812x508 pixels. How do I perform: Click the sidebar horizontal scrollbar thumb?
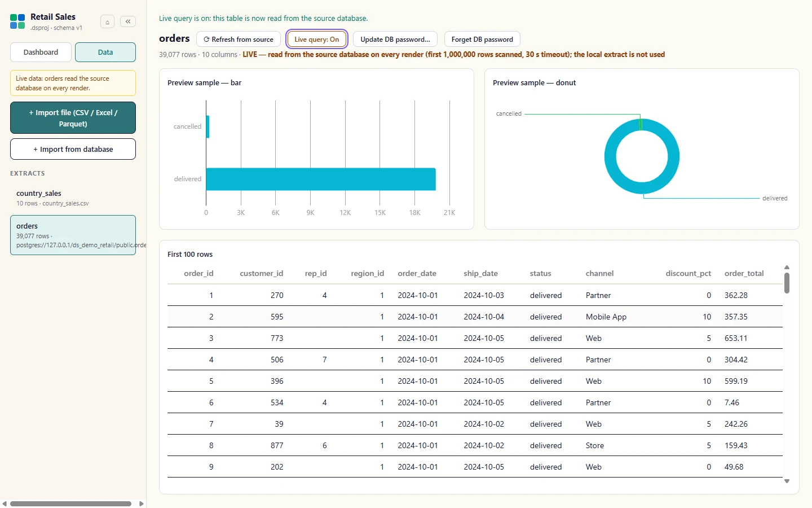click(70, 503)
